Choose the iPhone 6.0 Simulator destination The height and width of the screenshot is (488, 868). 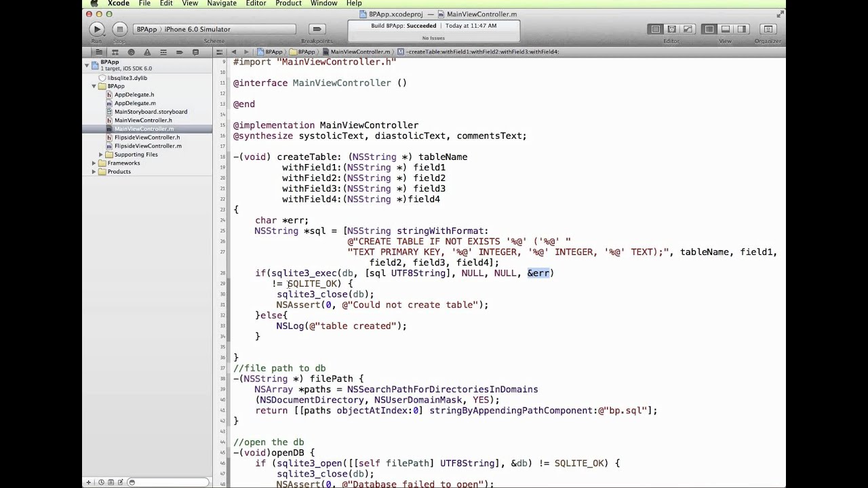pyautogui.click(x=197, y=29)
